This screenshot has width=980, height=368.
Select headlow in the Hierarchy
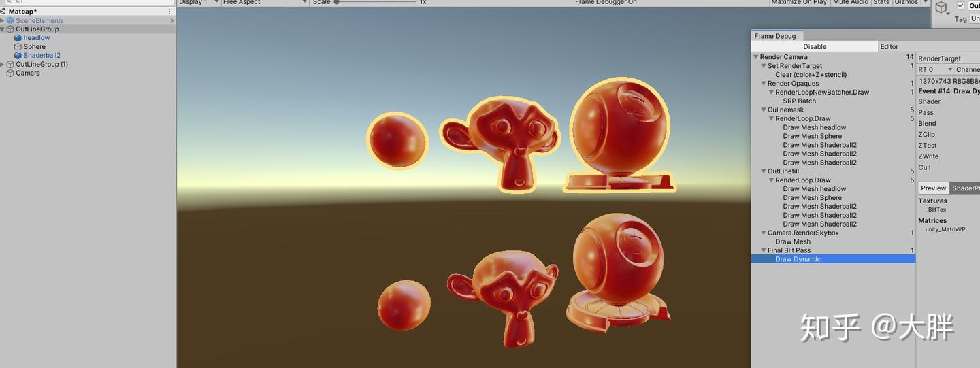tap(37, 38)
